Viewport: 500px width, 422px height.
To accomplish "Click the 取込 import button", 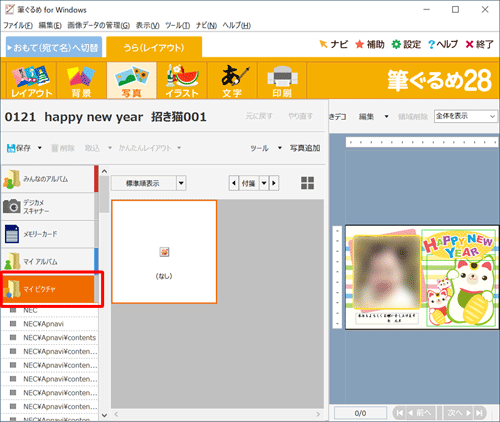I will click(92, 148).
